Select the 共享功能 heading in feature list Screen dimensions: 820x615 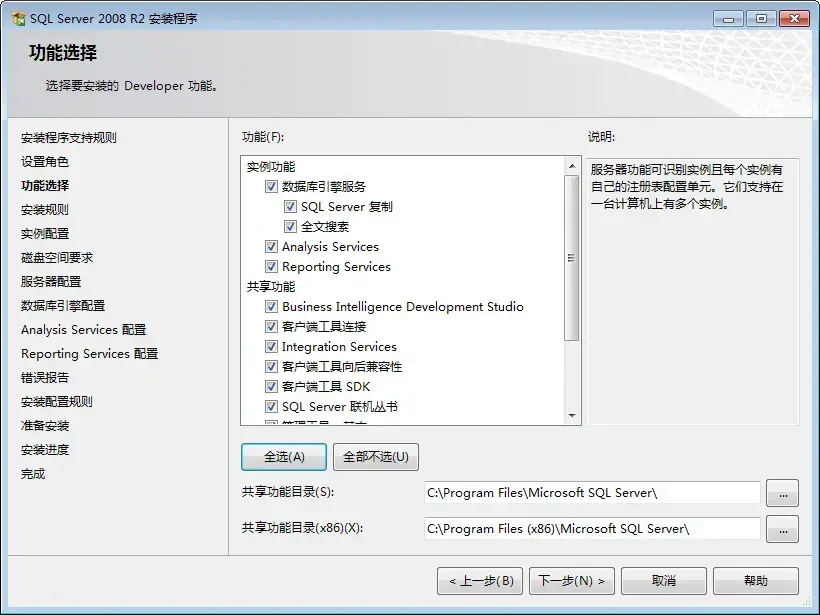tap(271, 287)
